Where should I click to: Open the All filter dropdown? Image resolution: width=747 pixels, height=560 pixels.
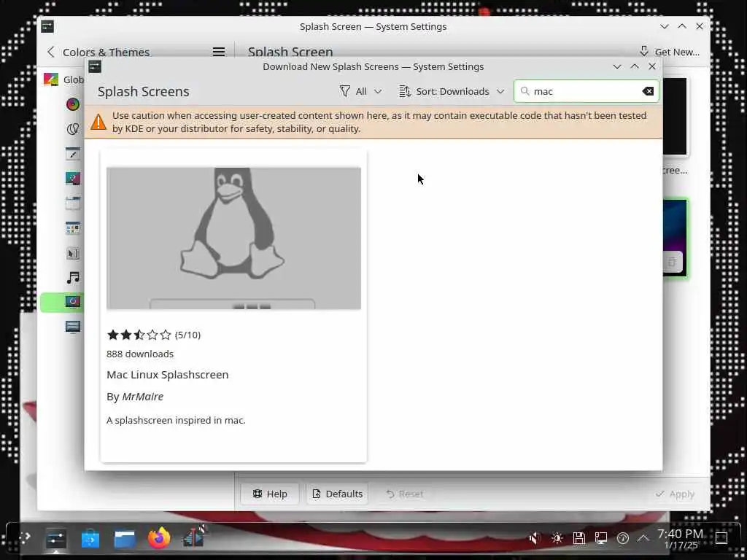[x=360, y=91]
